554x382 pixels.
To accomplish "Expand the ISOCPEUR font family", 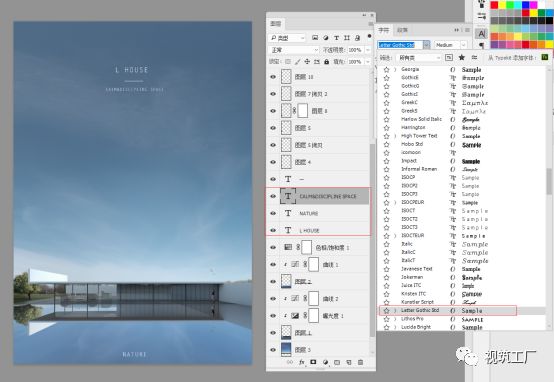I will 395,202.
